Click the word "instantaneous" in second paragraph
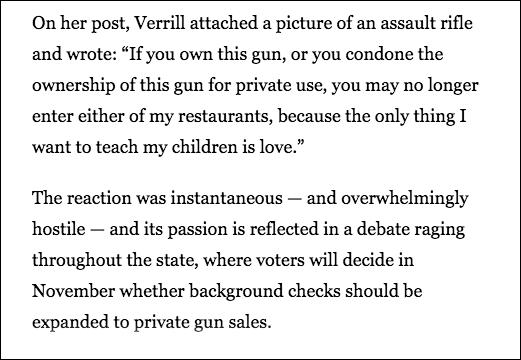521x360 pixels. [226, 198]
